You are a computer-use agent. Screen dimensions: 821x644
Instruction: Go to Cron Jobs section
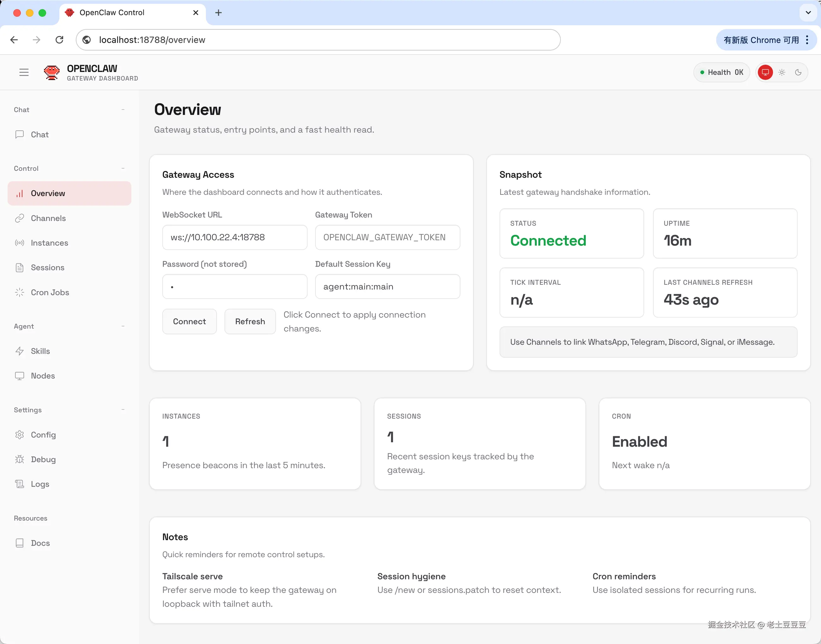50,292
